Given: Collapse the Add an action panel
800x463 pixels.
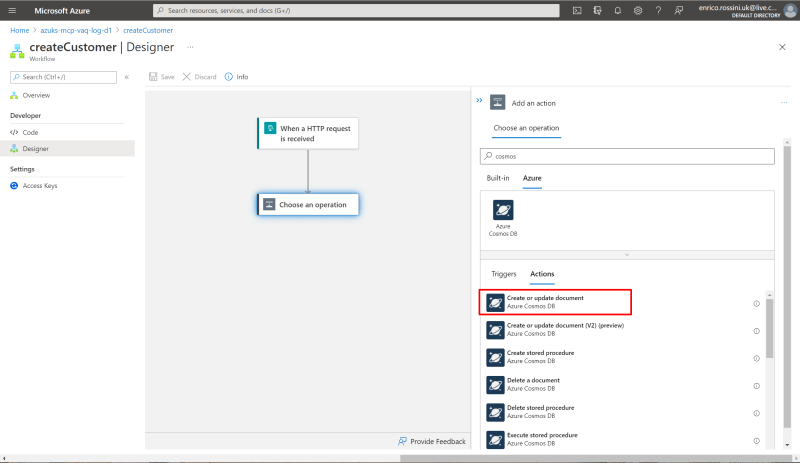Looking at the screenshot, I should [x=479, y=101].
